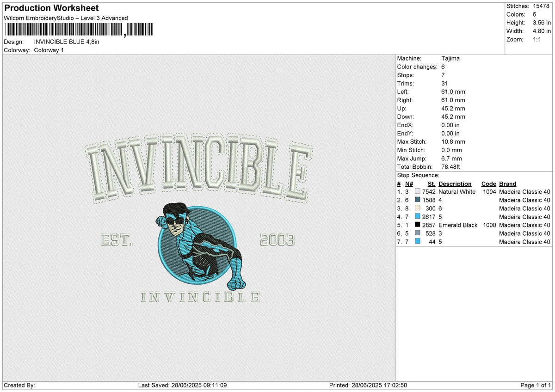
Task: Click code 1004 in stop sequence
Action: click(489, 192)
